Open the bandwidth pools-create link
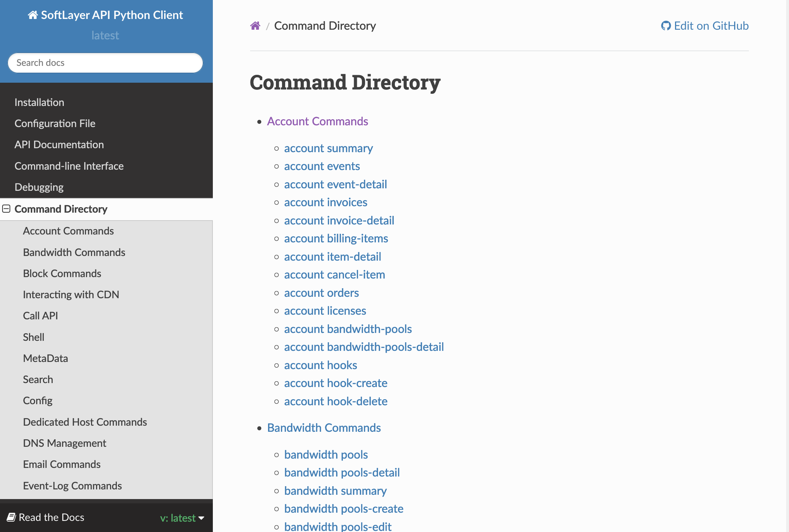Image resolution: width=789 pixels, height=532 pixels. click(x=344, y=508)
